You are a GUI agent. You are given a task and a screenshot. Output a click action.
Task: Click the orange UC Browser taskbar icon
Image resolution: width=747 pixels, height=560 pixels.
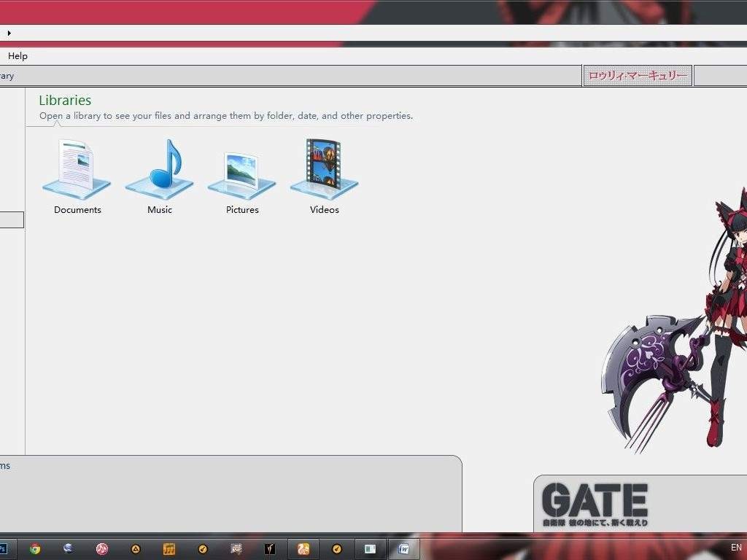click(303, 548)
